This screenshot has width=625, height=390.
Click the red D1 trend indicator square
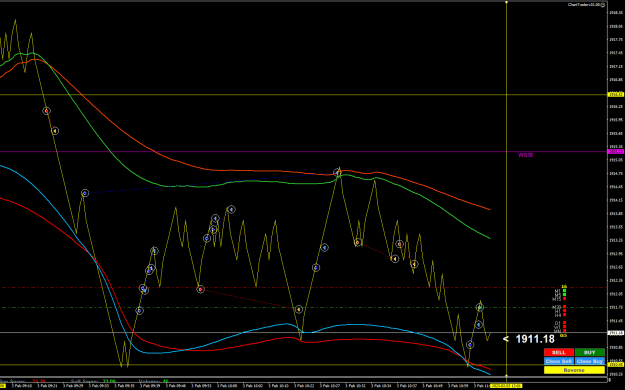[564, 323]
